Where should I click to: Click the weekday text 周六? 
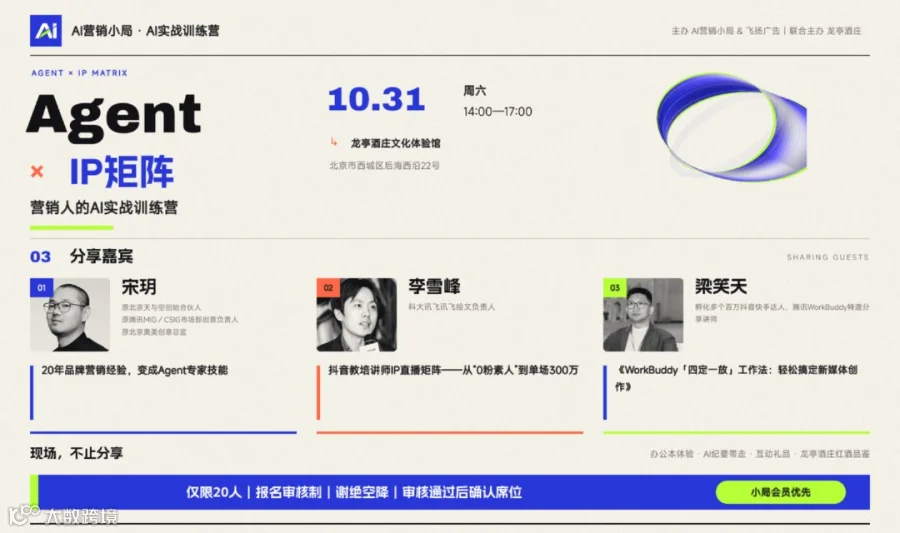click(475, 91)
